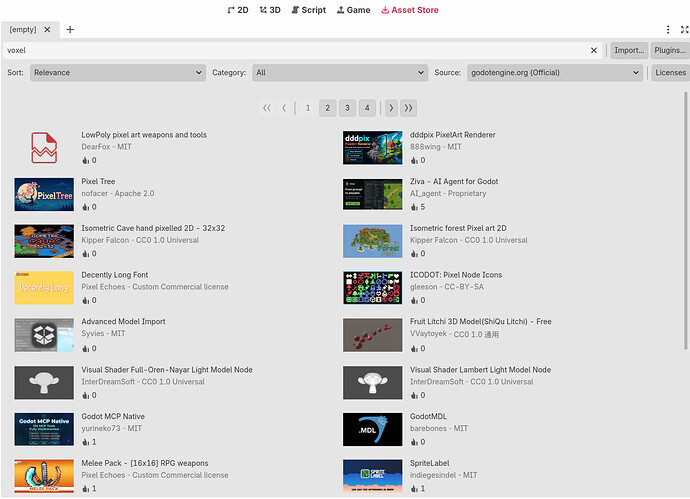Screen dimensions: 690x499
Task: Open Melee Pack [16x16] RPG weapons title
Action: (145, 463)
